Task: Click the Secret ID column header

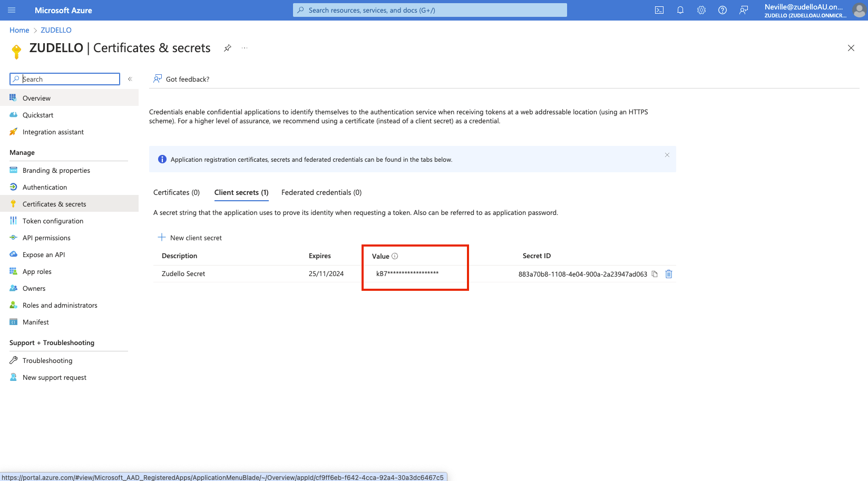Action: tap(537, 256)
